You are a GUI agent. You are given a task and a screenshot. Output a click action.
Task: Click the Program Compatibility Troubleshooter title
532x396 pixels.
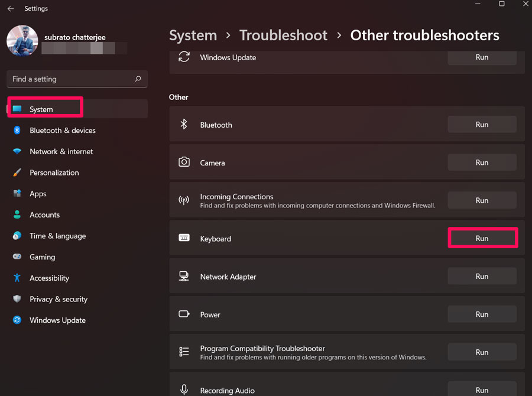(262, 349)
